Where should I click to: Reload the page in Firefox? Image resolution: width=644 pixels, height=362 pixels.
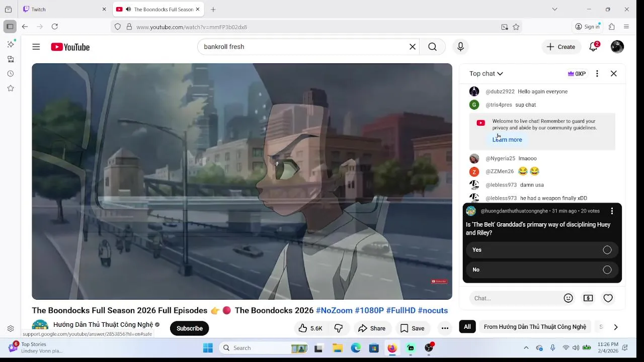coord(55,27)
